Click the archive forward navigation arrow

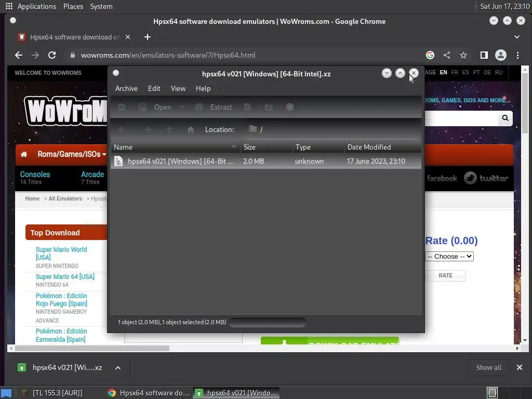click(148, 129)
